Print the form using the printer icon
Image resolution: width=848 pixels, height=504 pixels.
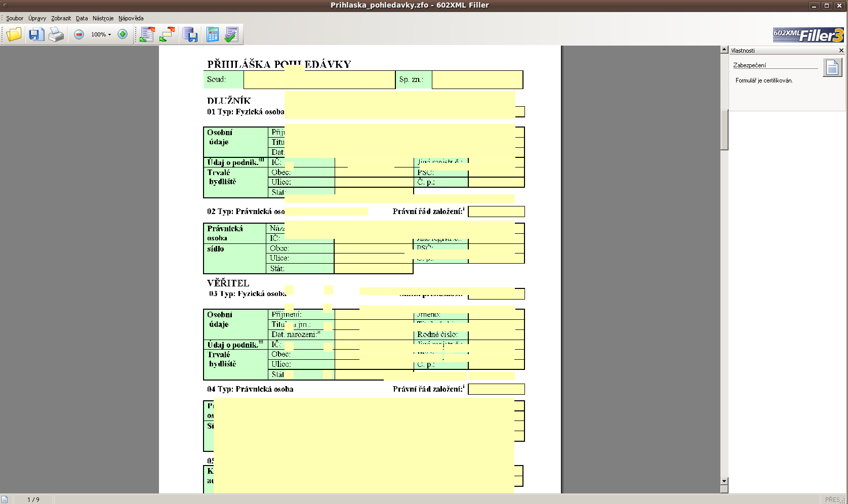coord(56,34)
